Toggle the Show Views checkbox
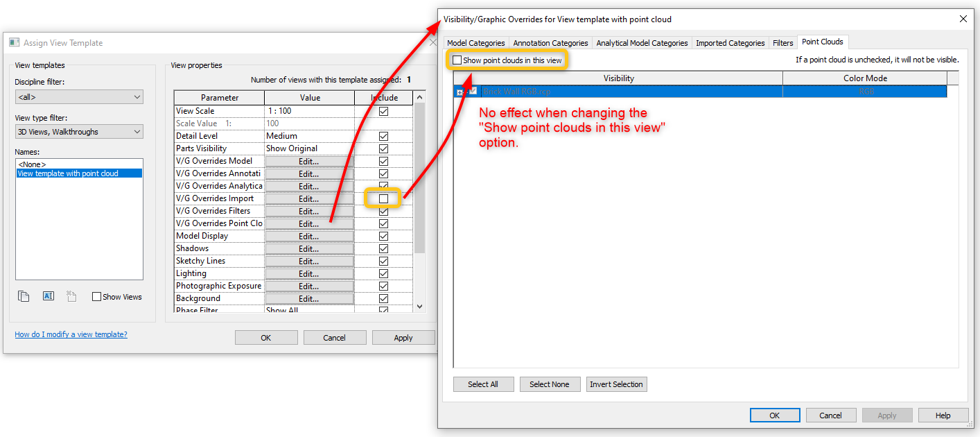The image size is (980, 437). (96, 296)
